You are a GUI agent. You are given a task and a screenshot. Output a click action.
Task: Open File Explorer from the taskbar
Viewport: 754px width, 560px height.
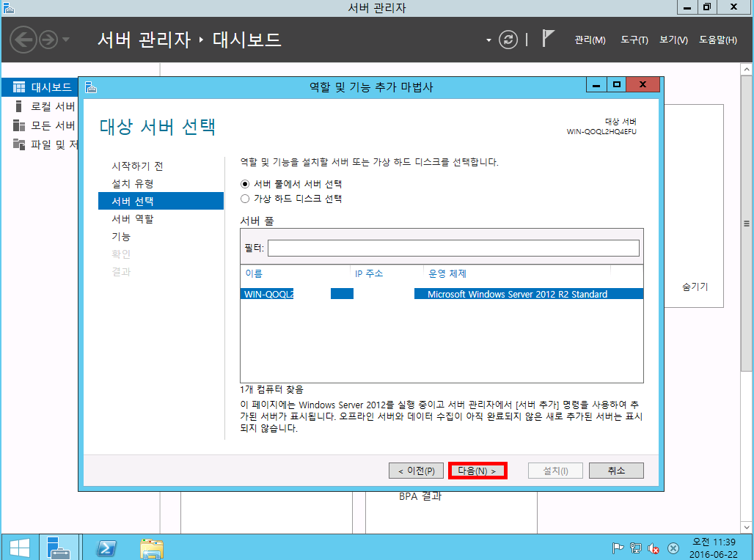(x=152, y=548)
